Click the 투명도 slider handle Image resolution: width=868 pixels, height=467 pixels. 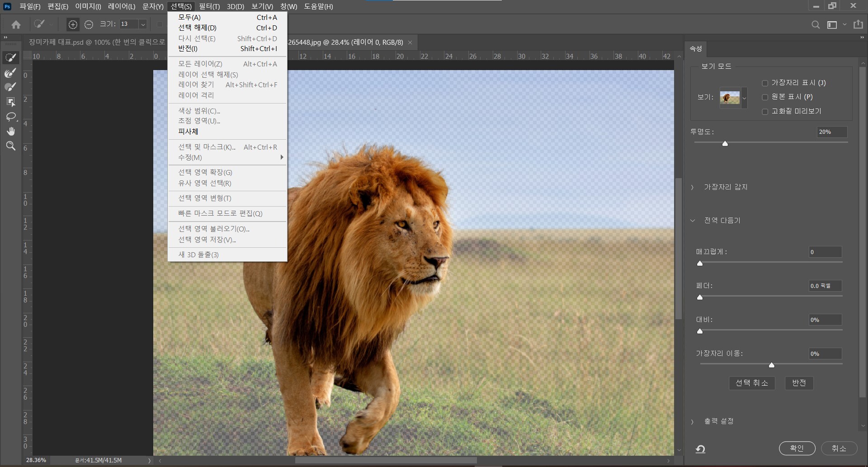(725, 144)
